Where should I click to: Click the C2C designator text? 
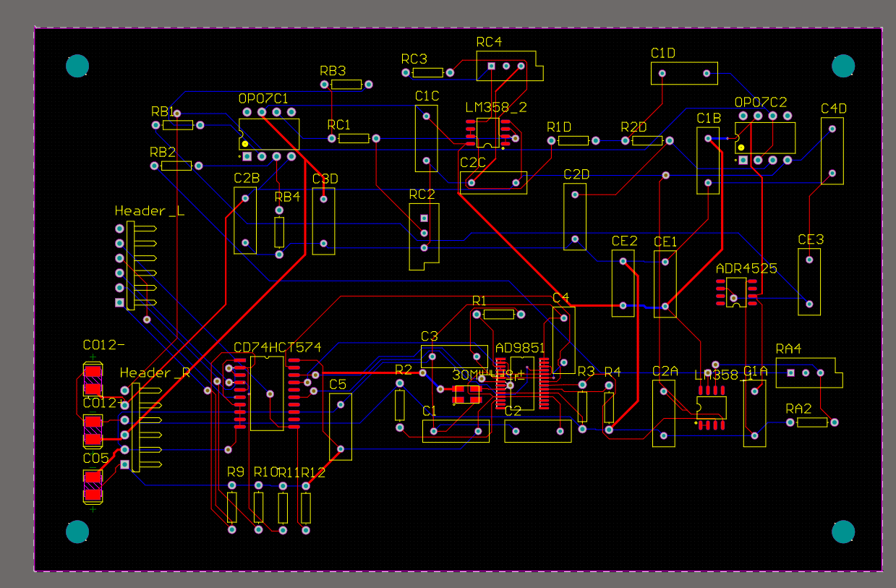[473, 162]
